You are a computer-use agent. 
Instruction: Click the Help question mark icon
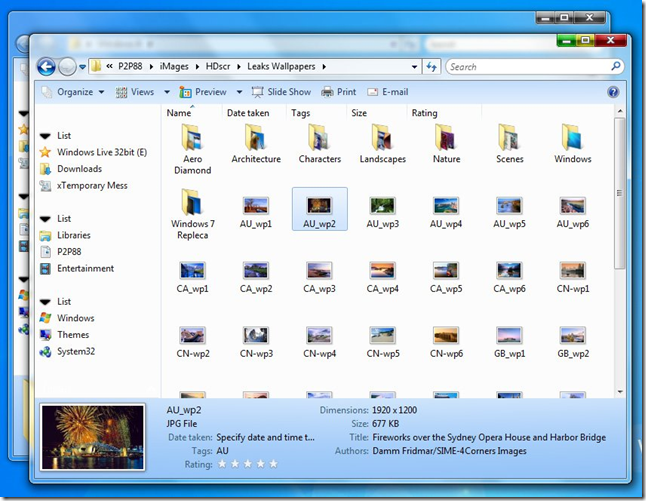[x=613, y=92]
